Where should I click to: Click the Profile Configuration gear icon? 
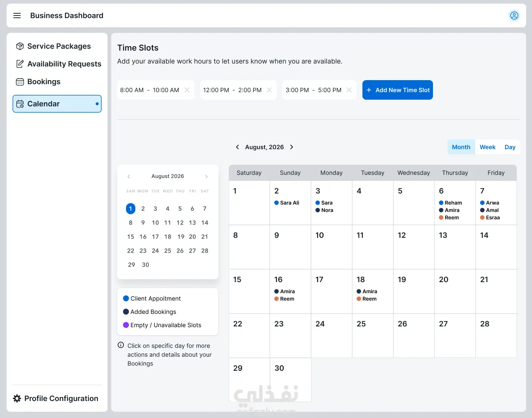(17, 398)
